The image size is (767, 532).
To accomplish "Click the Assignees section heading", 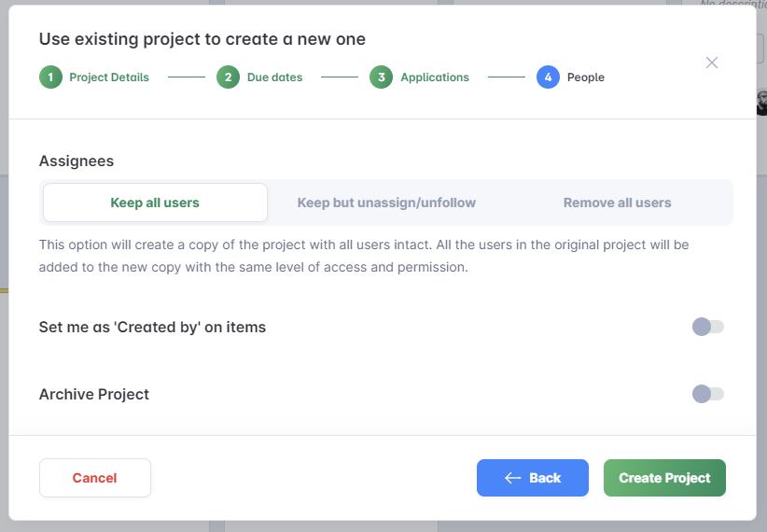I will coord(77,161).
